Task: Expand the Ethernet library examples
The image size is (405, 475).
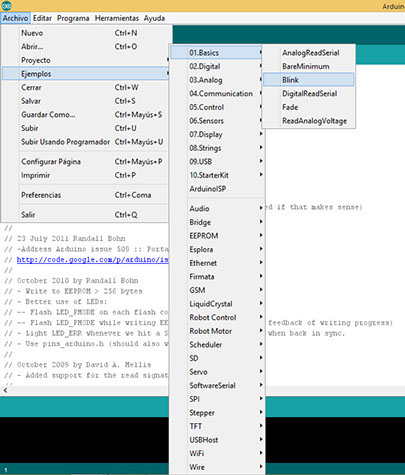Action: [x=217, y=263]
